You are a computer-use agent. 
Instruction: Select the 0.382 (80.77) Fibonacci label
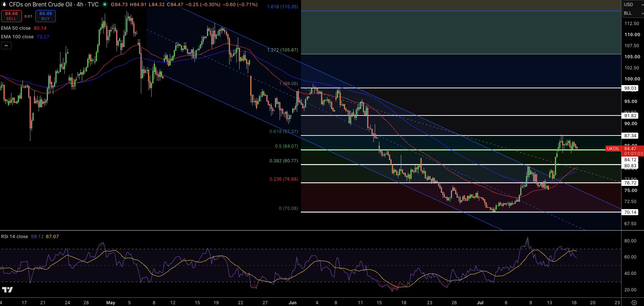pyautogui.click(x=284, y=161)
